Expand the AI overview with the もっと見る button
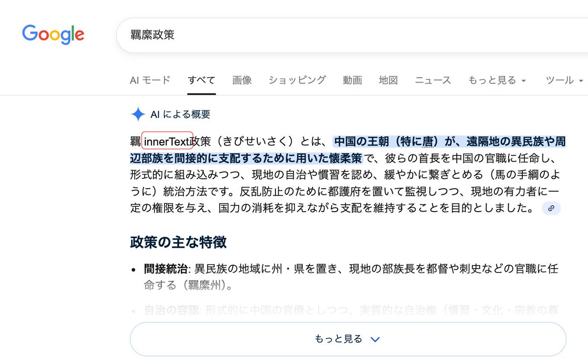Image resolution: width=588 pixels, height=364 pixels. (x=347, y=339)
